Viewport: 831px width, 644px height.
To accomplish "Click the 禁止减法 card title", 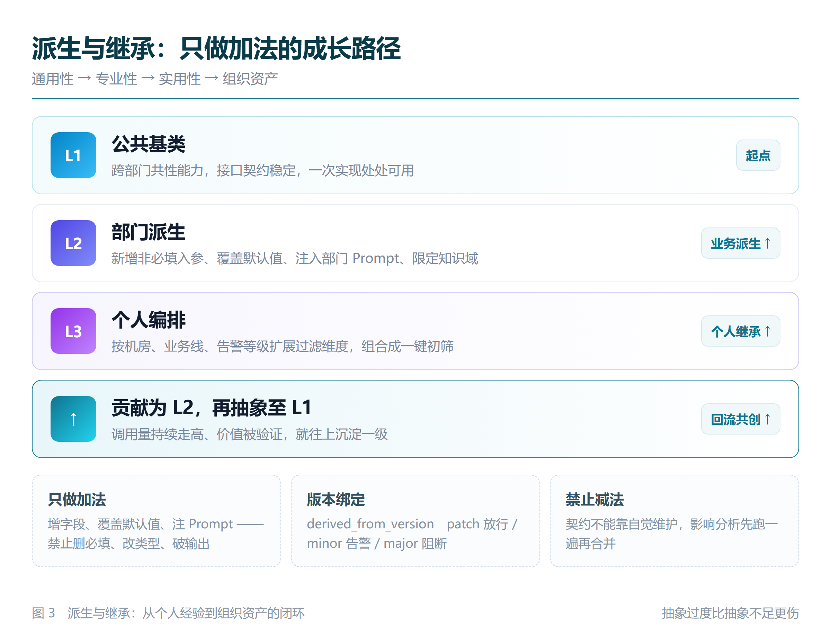I will [x=595, y=500].
